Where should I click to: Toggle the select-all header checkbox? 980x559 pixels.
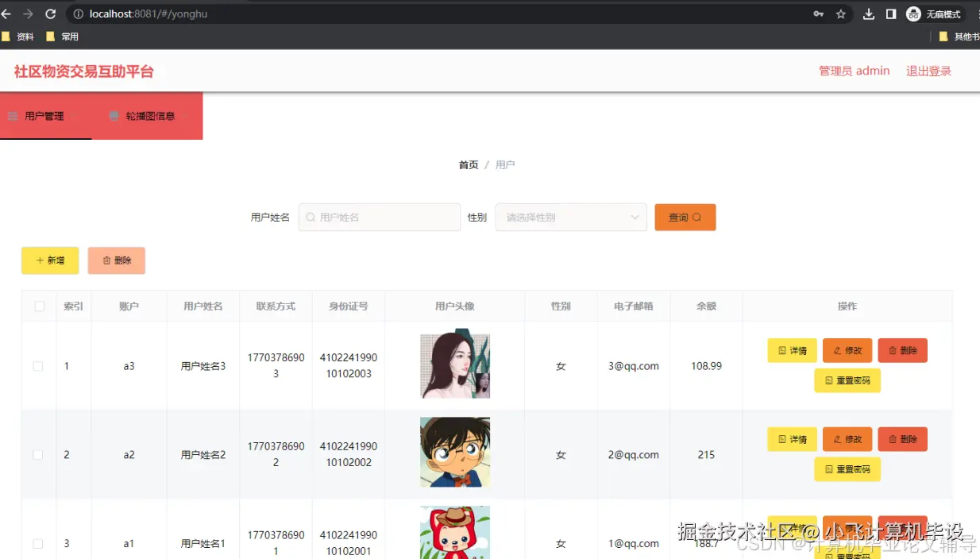[39, 306]
